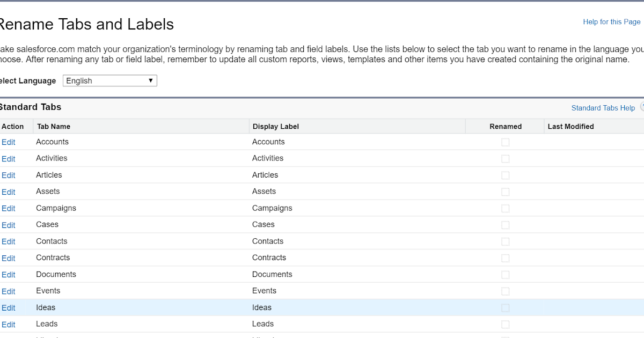The image size is (644, 338).
Task: Toggle Renamed checkbox in Accounts row
Action: coord(505,142)
